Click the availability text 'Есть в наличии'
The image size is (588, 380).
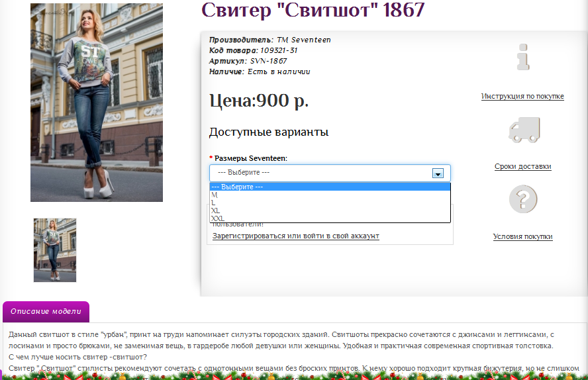(x=279, y=71)
